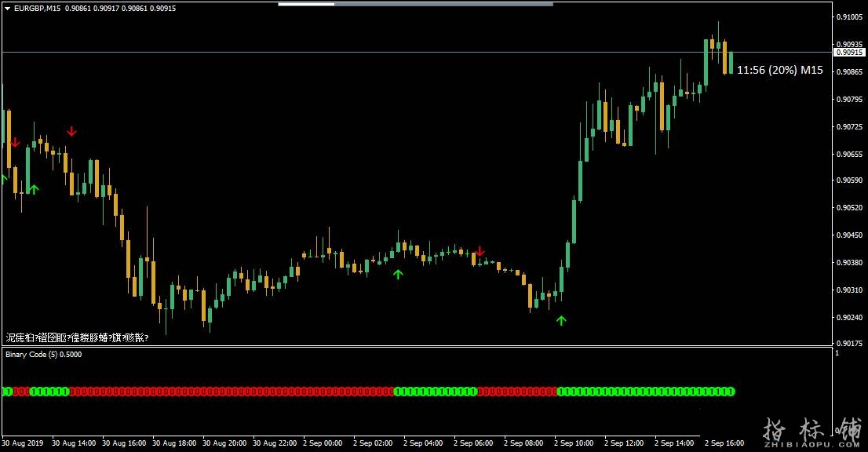Viewport: 868px width, 452px height.
Task: Click the 30 Aug 2019 date label
Action: coord(22,443)
